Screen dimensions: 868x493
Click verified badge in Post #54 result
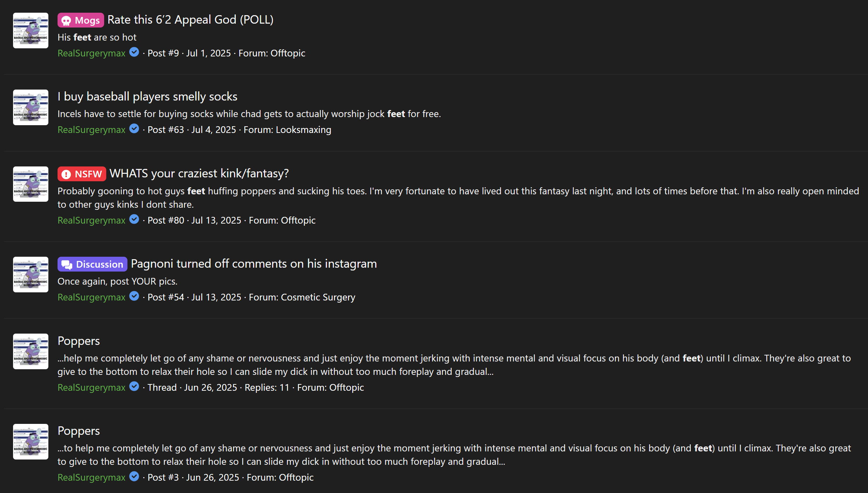(134, 296)
